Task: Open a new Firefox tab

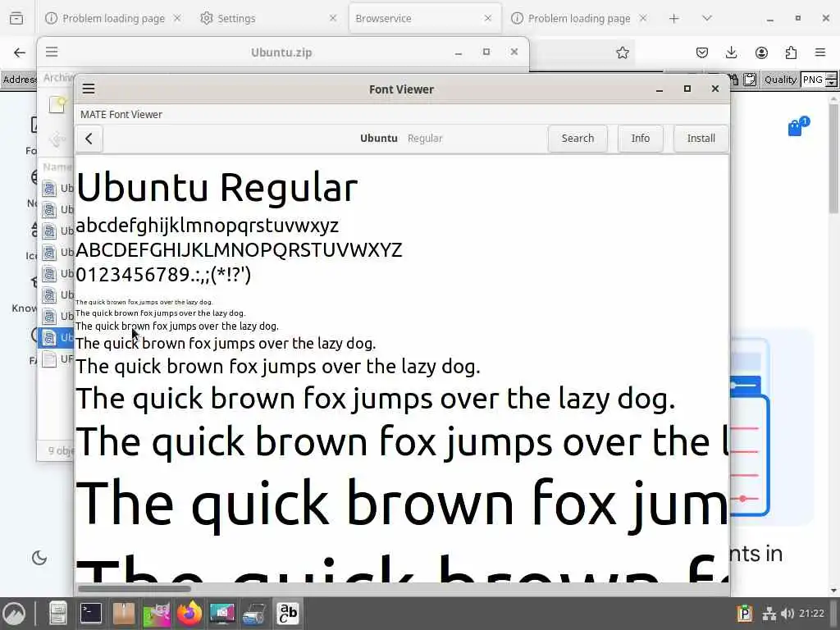Action: [x=674, y=19]
